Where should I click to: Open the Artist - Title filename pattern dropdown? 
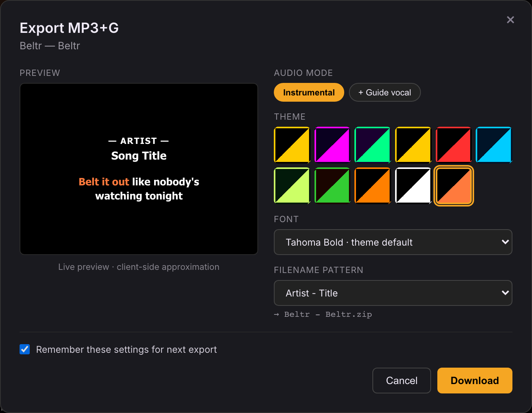[393, 293]
